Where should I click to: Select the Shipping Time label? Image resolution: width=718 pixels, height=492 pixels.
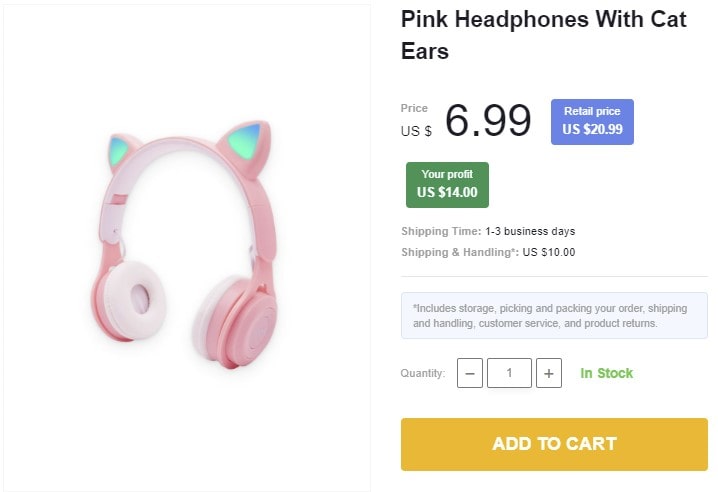[441, 231]
